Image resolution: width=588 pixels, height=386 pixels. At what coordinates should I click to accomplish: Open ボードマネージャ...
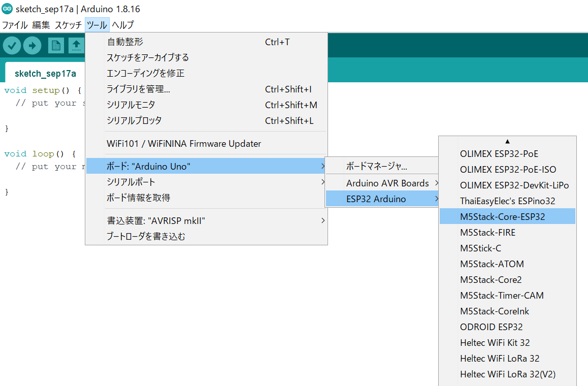pyautogui.click(x=382, y=166)
